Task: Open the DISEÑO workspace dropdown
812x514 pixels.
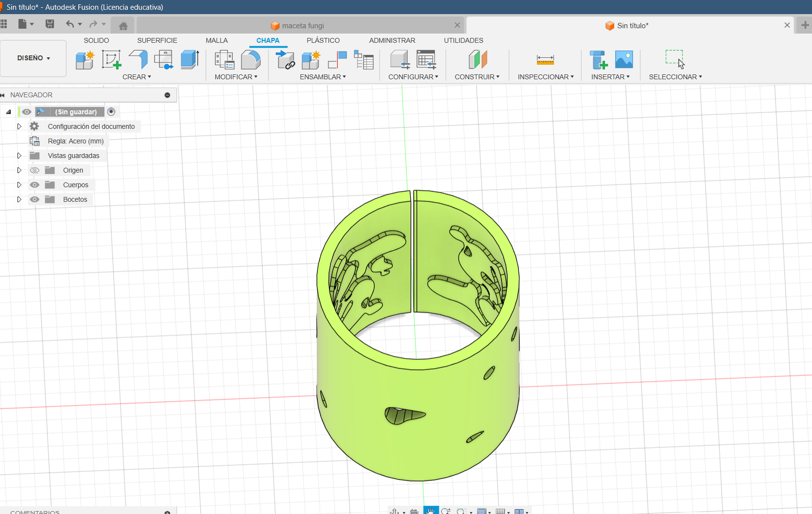Action: coord(34,58)
